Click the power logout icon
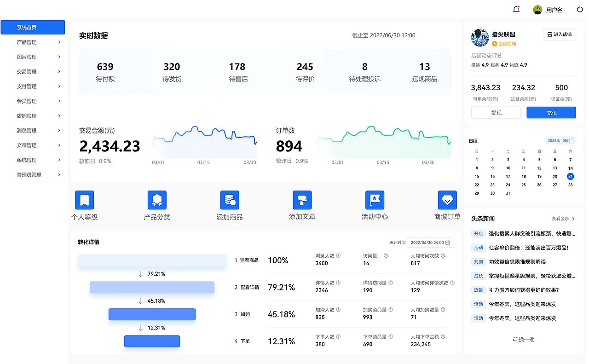Viewport: 589px width, 364px height. click(x=580, y=9)
